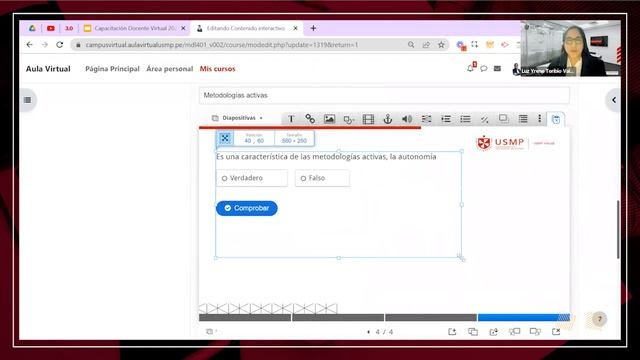Screen dimensions: 640x360
Task: Clone the current slide
Action: pos(473,332)
